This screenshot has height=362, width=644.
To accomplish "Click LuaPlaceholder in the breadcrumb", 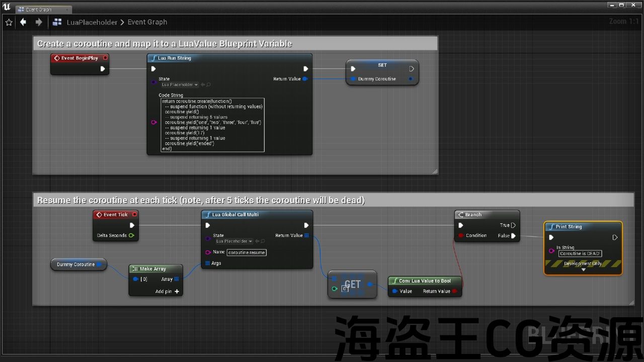I will pos(92,22).
